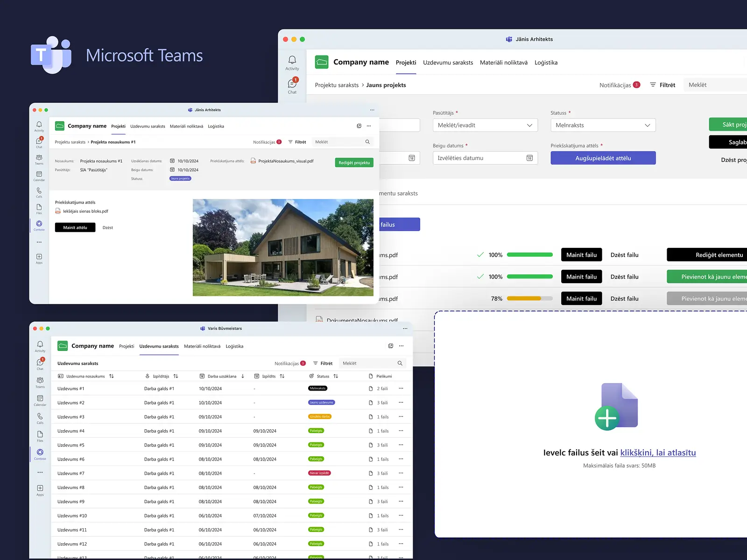Open Pasūtītājs Meklēt/ievadīt dropdown

485,125
